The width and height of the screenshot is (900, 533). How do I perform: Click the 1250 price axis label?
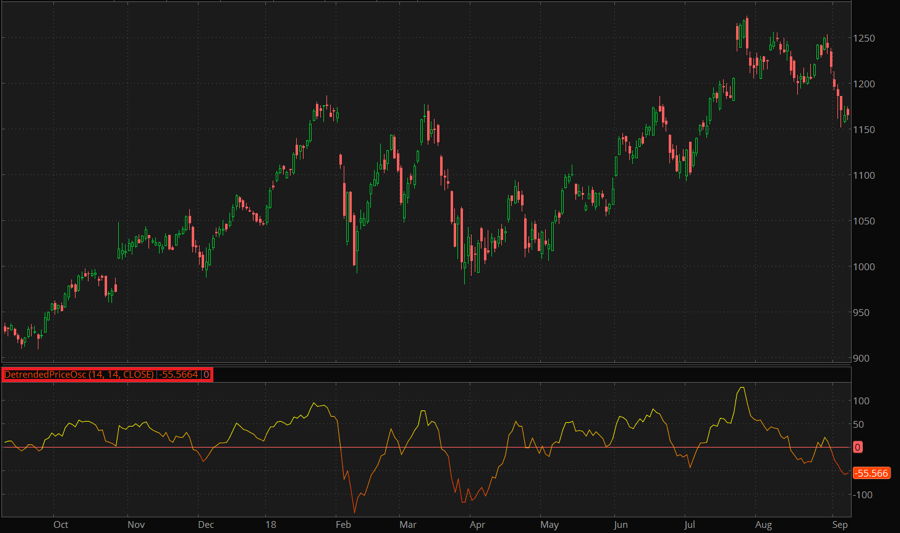(865, 38)
